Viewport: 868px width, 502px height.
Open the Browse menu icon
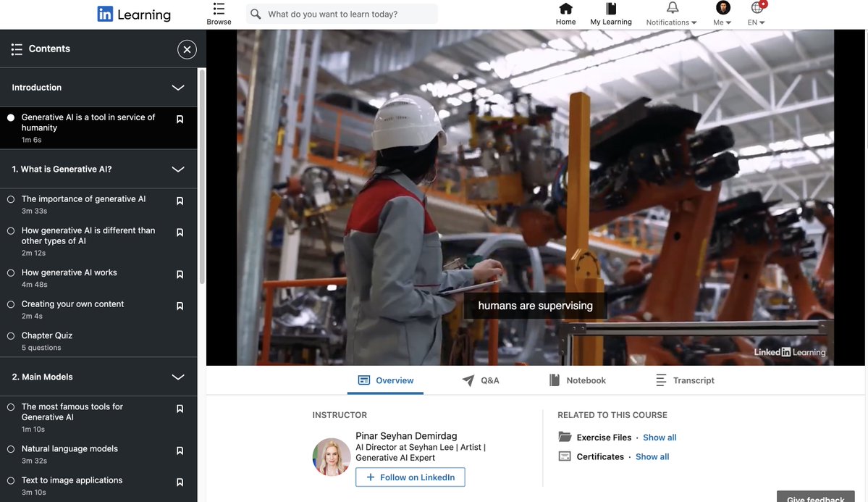click(219, 9)
